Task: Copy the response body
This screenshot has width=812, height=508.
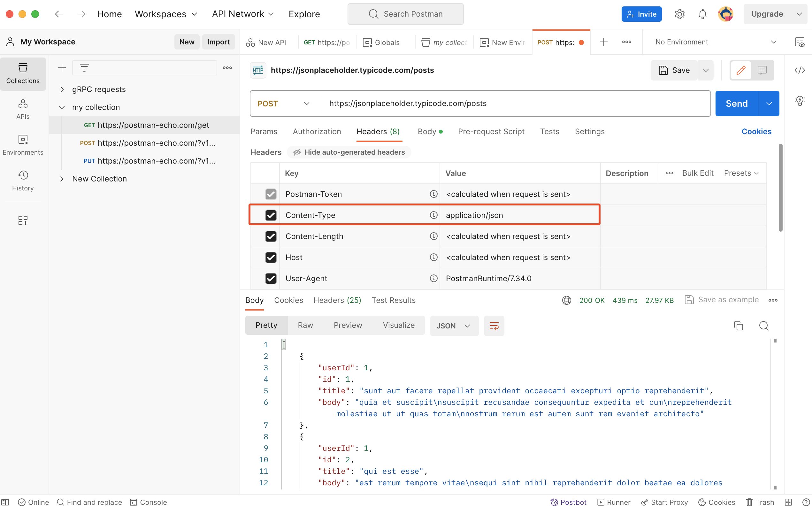Action: 738,325
